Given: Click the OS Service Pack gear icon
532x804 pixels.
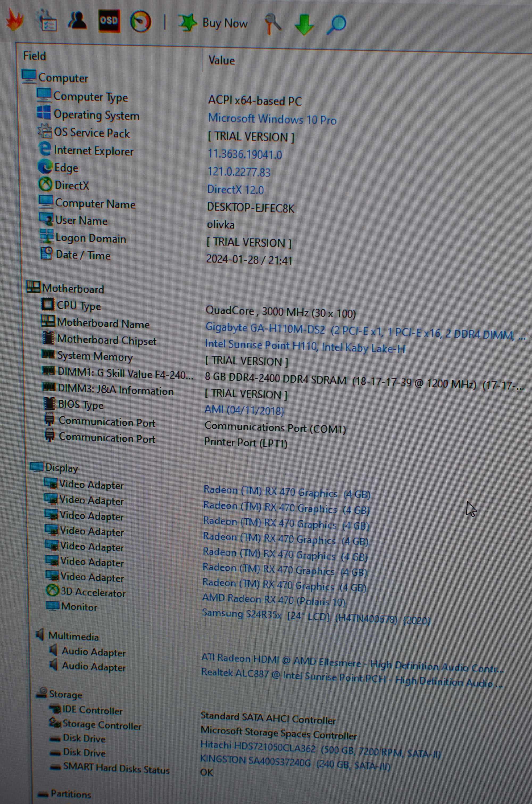Looking at the screenshot, I should pos(44,131).
